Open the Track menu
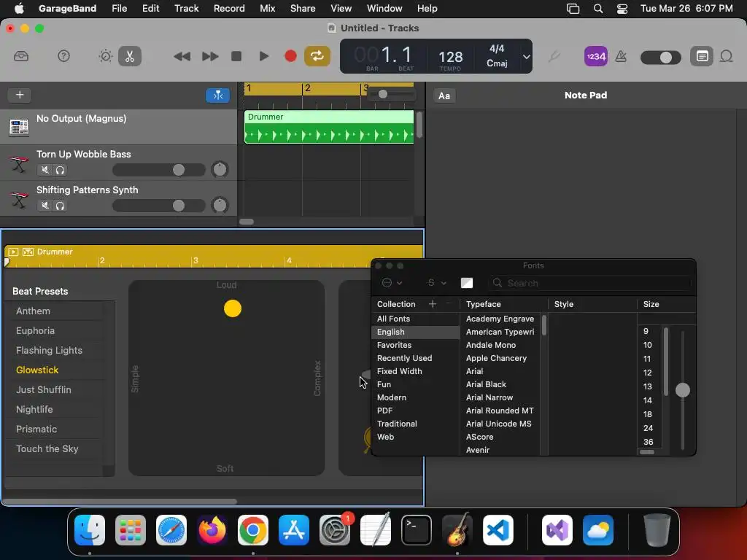747x560 pixels. coord(186,9)
